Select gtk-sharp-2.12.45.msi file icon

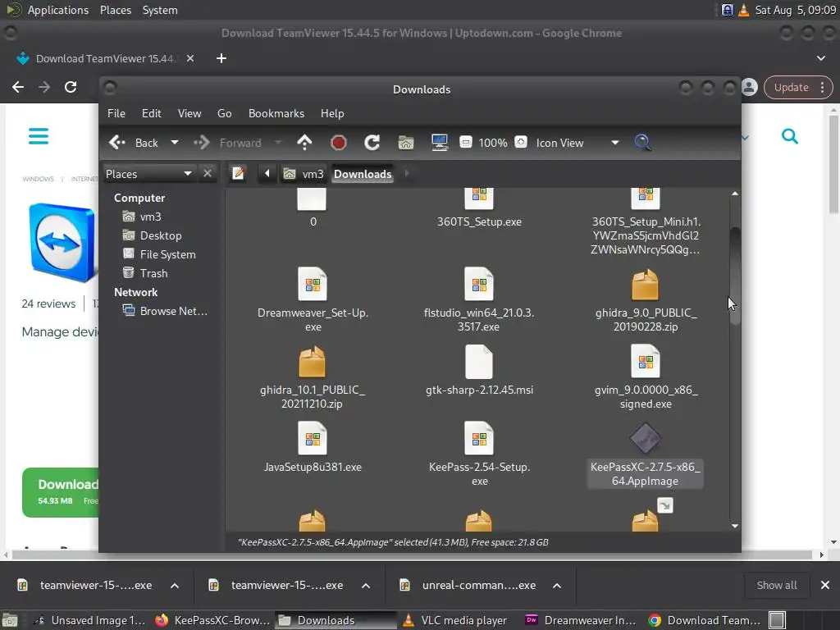click(x=479, y=362)
